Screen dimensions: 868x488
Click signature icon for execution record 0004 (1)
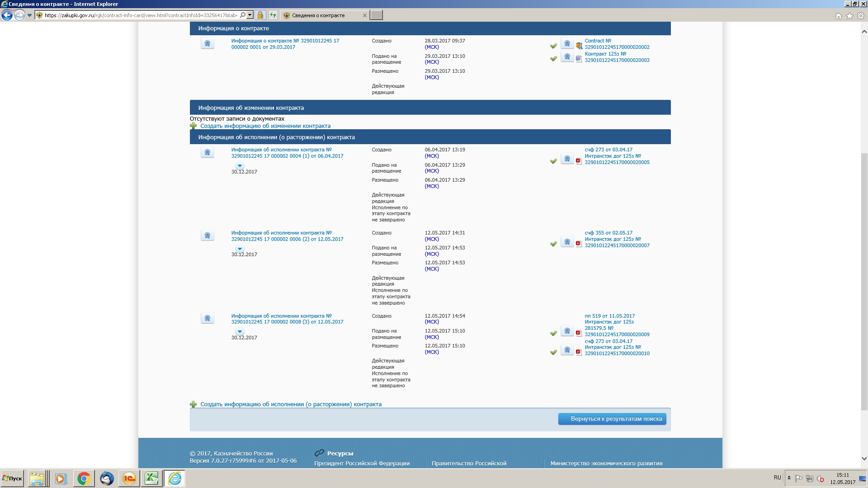point(207,153)
